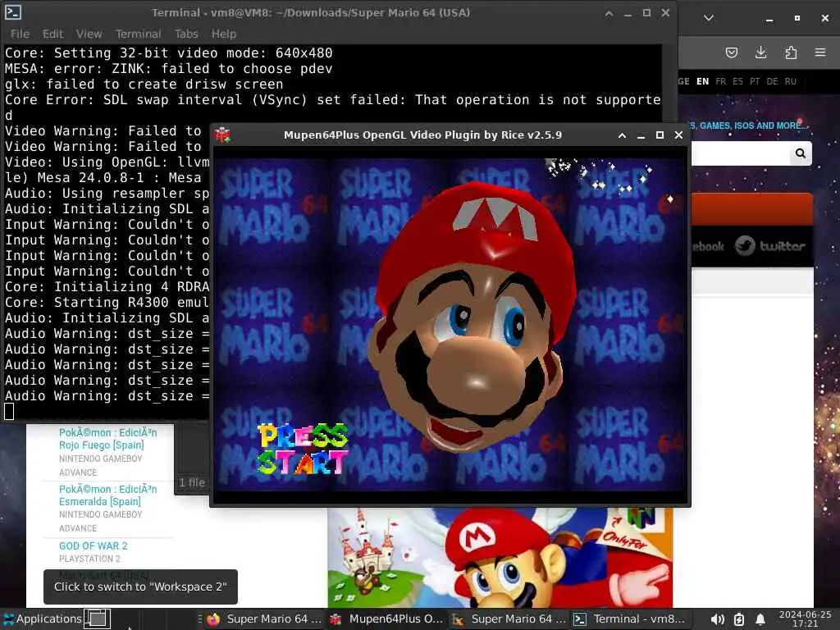Switch site language to DE
The height and width of the screenshot is (630, 840).
click(772, 81)
